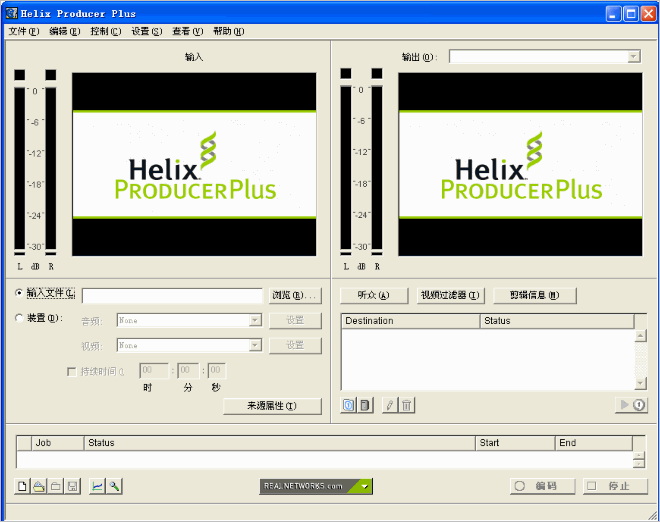This screenshot has height=522, width=660.
Task: Click the hours field of duration
Action: click(x=154, y=371)
